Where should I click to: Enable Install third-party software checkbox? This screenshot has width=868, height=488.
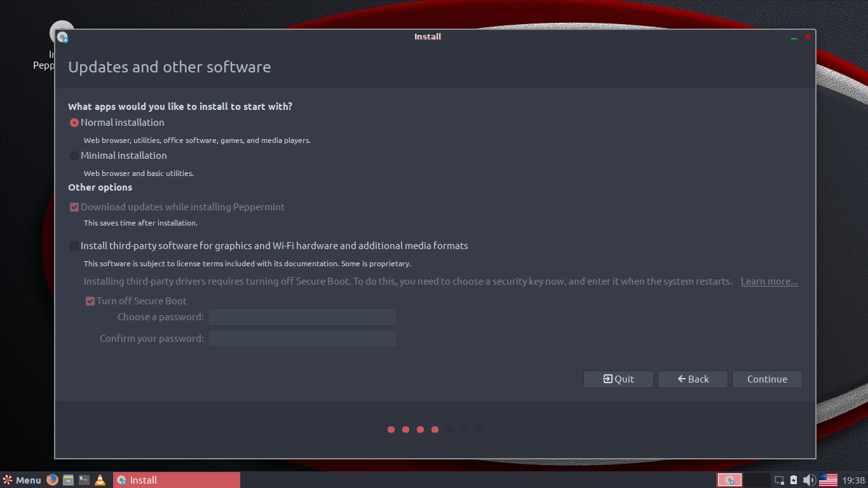(x=74, y=246)
